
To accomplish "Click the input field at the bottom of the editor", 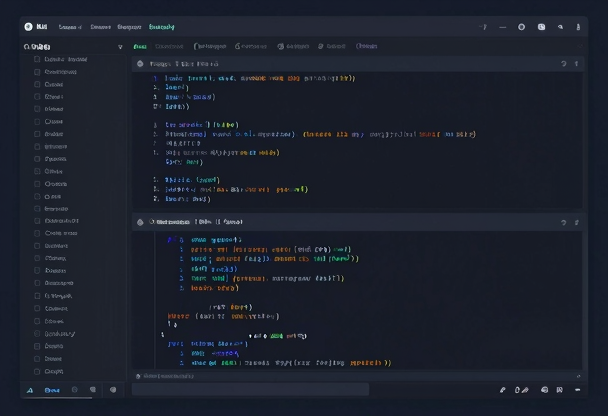I will click(x=250, y=390).
